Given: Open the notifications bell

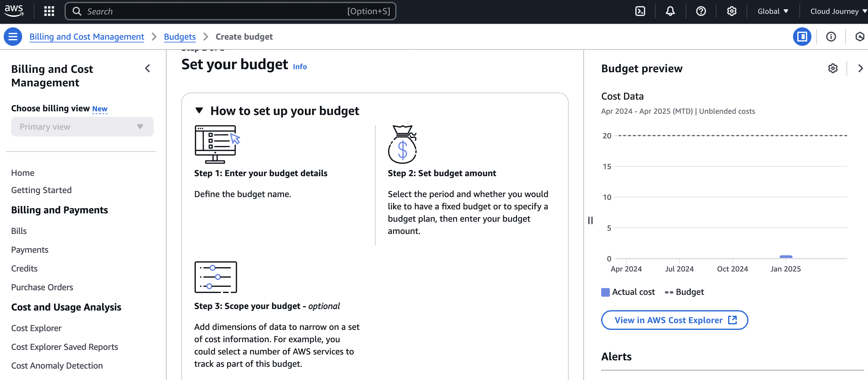Looking at the screenshot, I should 670,11.
